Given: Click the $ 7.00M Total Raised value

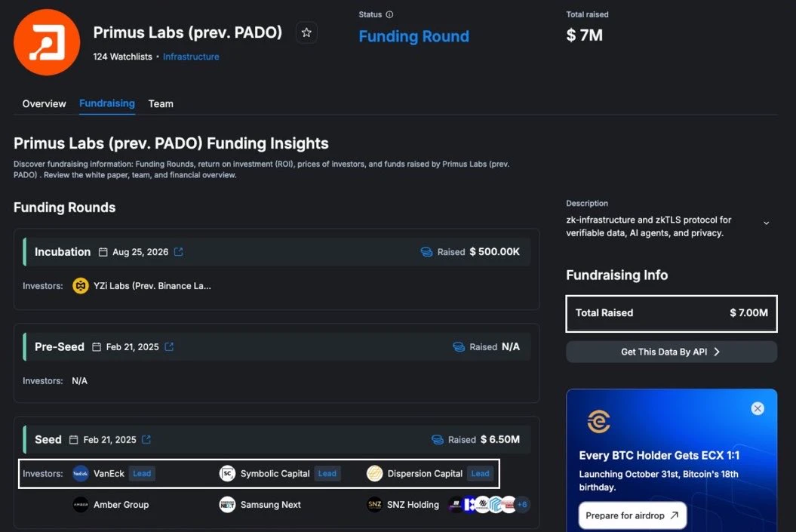Looking at the screenshot, I should point(748,312).
